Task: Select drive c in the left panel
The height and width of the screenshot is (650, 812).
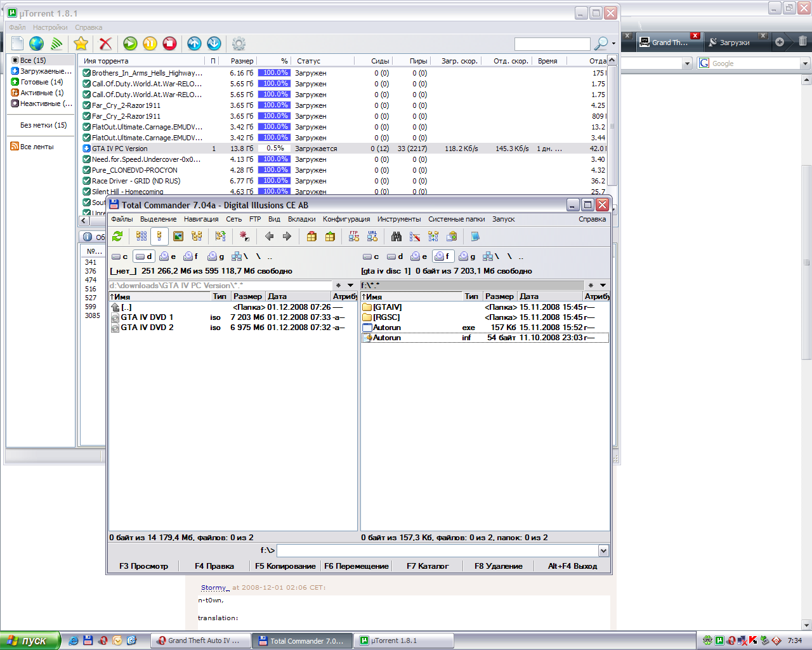Action: click(x=120, y=256)
